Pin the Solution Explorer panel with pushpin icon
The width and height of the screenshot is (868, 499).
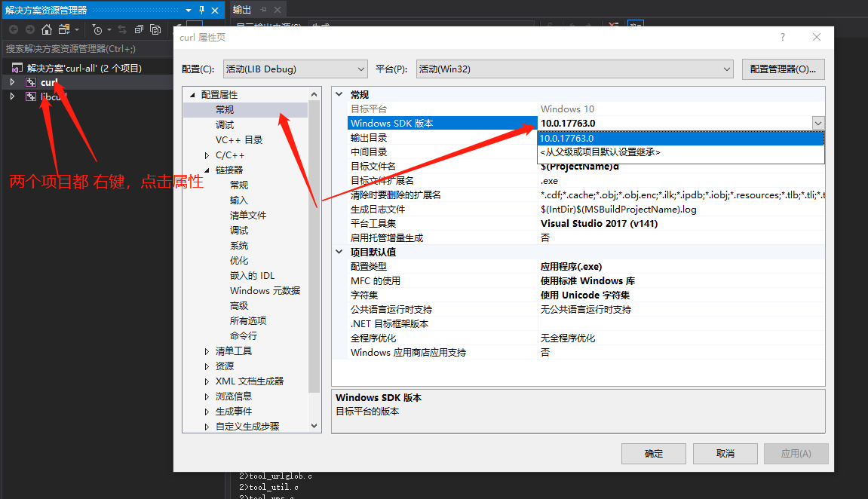click(201, 10)
